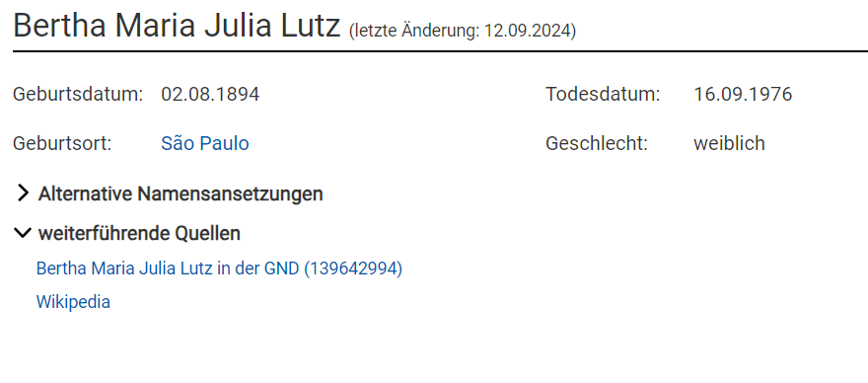Click the 'Todesdatum:' field label
The image size is (868, 383).
tap(603, 94)
